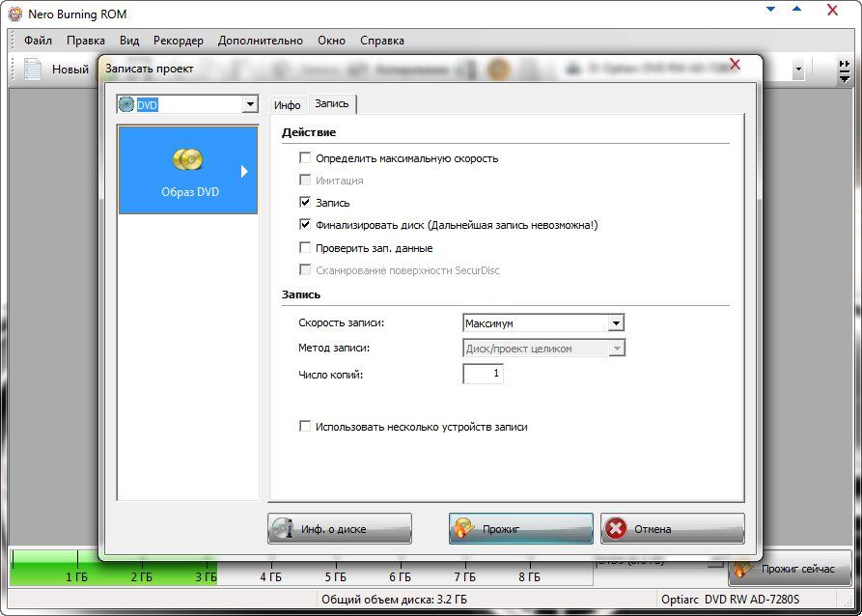The height and width of the screenshot is (616, 862).
Task: Open the DVD disc type dropdown
Action: point(250,104)
